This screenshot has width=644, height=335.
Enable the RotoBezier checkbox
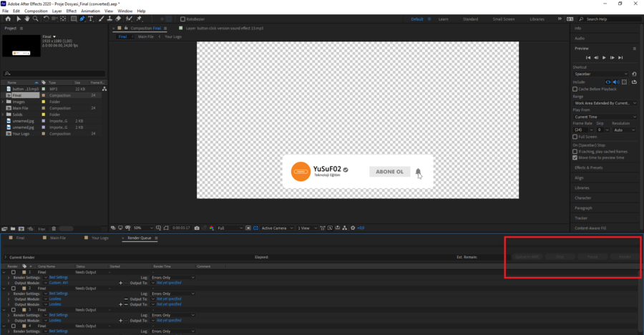(182, 19)
